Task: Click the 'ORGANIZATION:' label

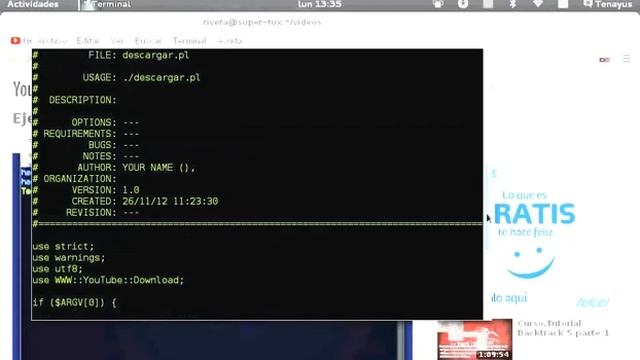Action: point(80,179)
